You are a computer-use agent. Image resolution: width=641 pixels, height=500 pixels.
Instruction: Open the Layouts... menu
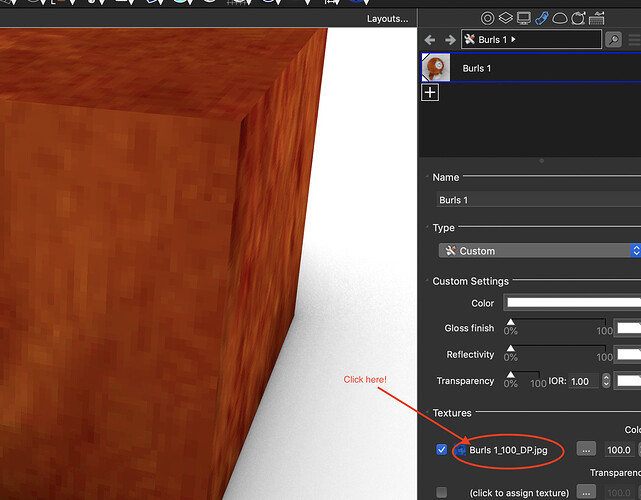[387, 19]
